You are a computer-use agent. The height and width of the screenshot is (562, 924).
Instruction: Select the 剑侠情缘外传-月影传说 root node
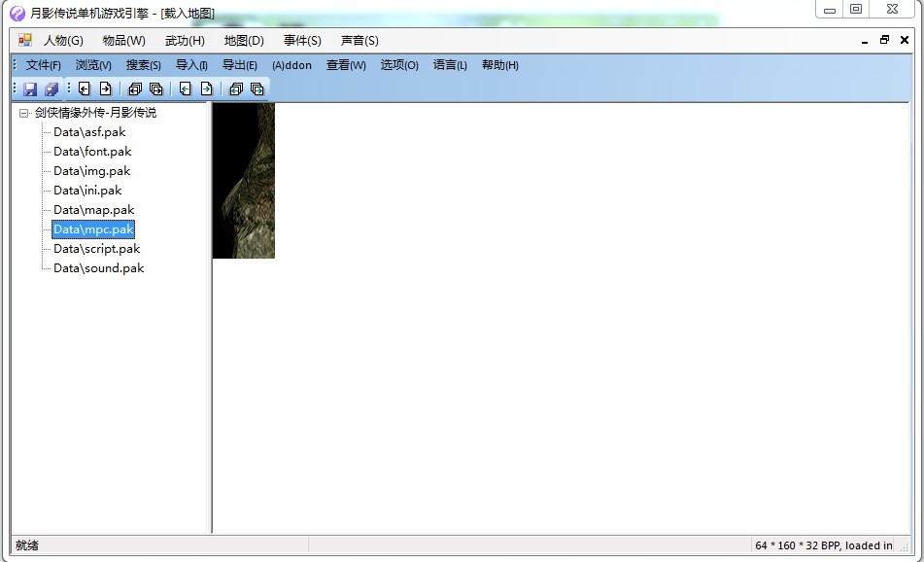[95, 113]
